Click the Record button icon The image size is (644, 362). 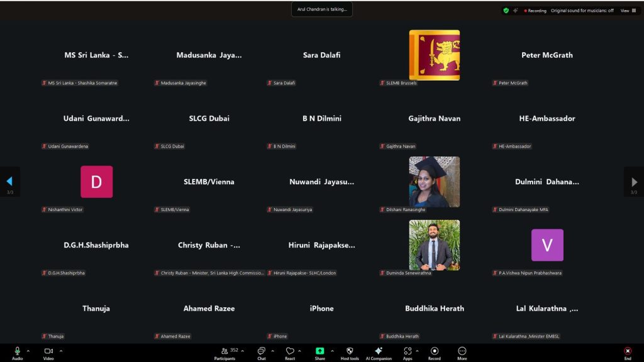[x=435, y=351]
